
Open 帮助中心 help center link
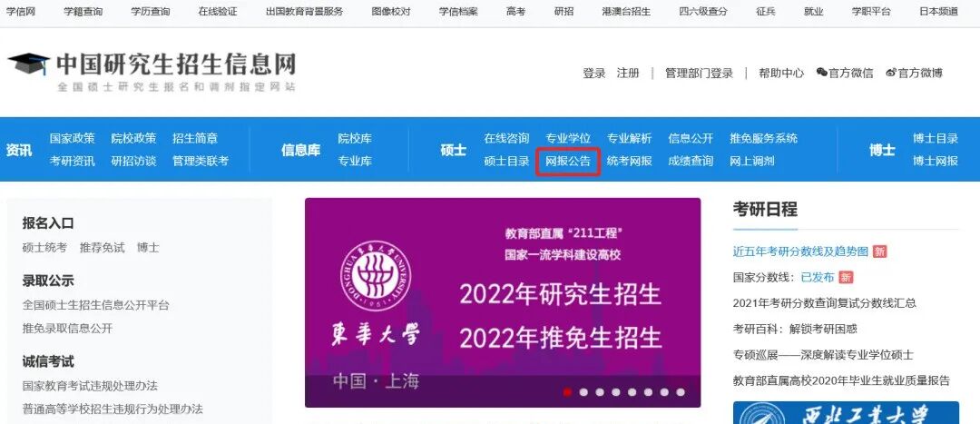(781, 74)
